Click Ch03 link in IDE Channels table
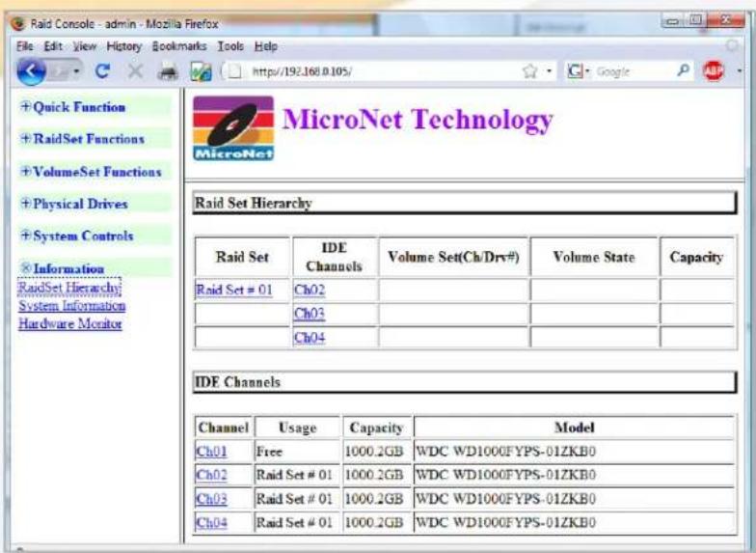 (x=211, y=498)
